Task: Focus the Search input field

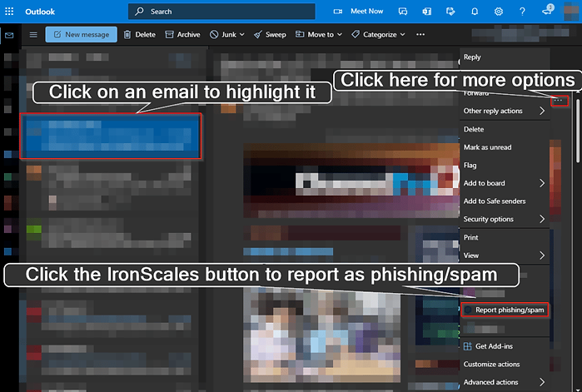Action: coord(221,12)
